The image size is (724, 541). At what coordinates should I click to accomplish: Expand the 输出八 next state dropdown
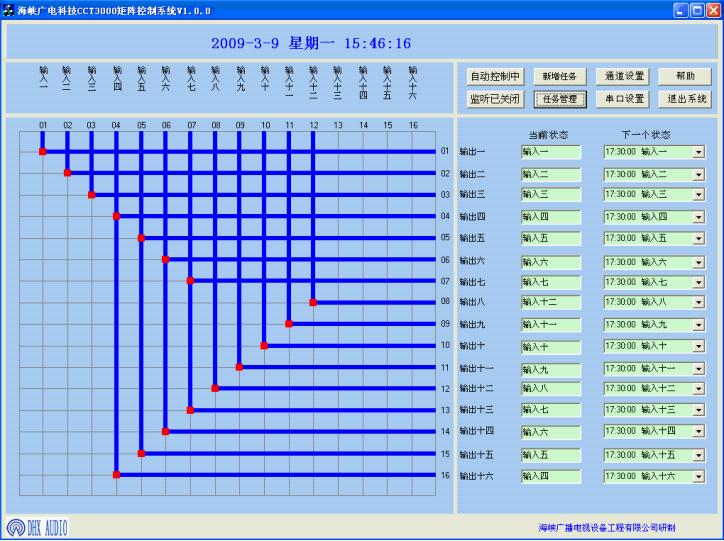click(698, 303)
